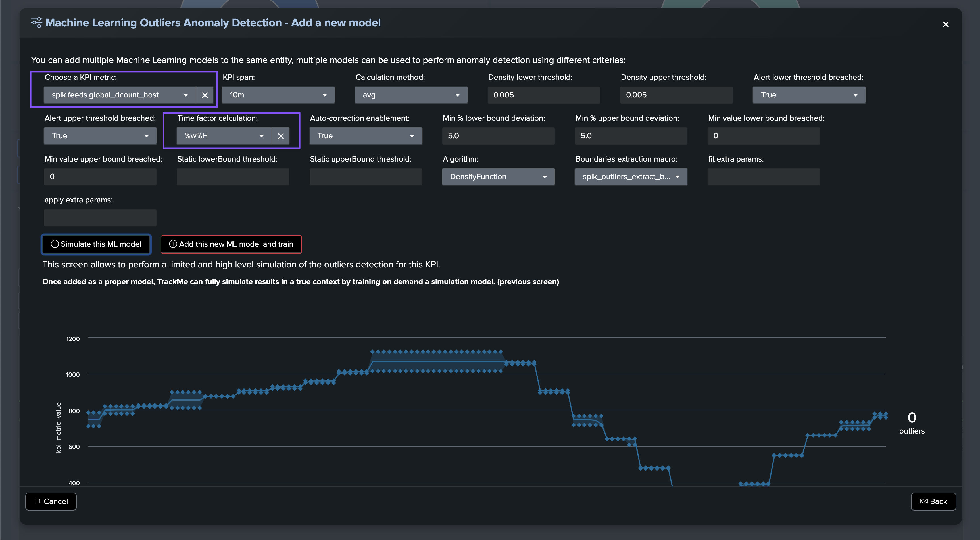Click the fit extra params field

(x=764, y=177)
